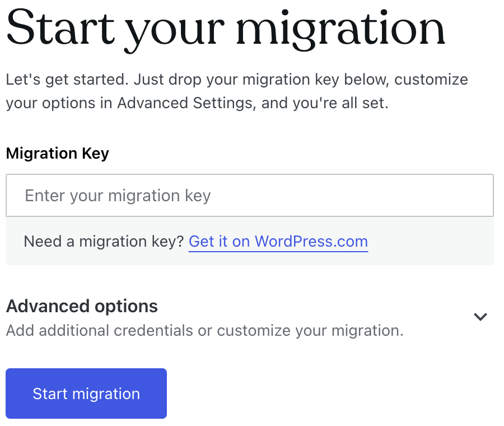Focus the Enter your migration key field
This screenshot has width=504, height=426.
pyautogui.click(x=249, y=196)
